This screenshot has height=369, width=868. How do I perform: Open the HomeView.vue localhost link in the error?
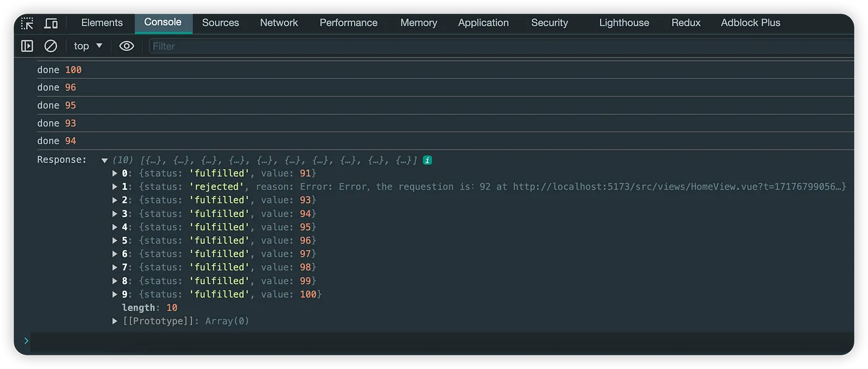pos(679,187)
